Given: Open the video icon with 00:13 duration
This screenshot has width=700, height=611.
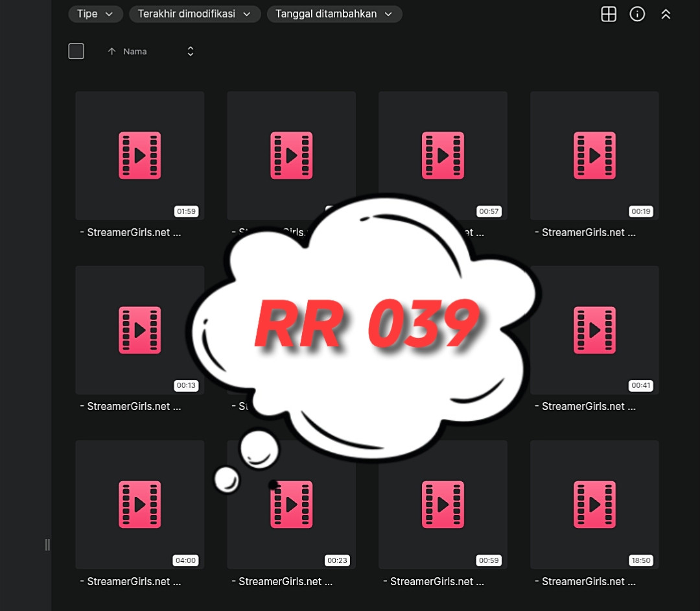Looking at the screenshot, I should pos(140,330).
